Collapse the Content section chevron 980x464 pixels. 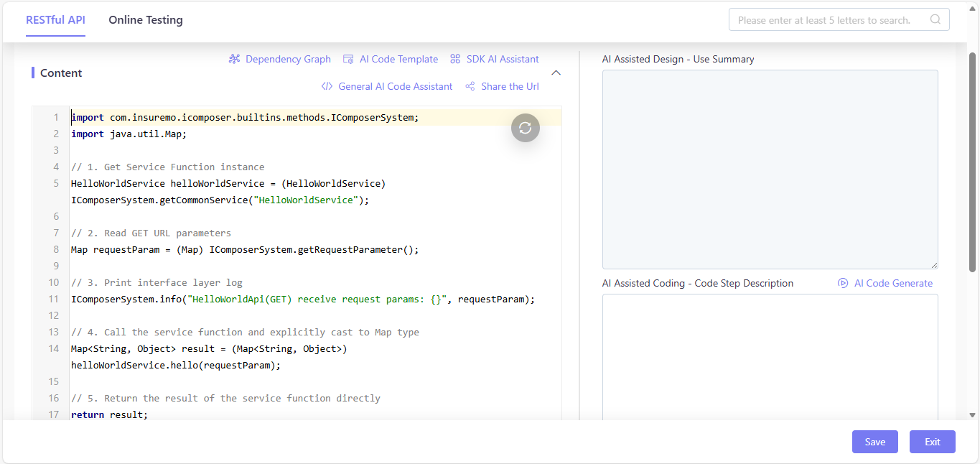556,73
